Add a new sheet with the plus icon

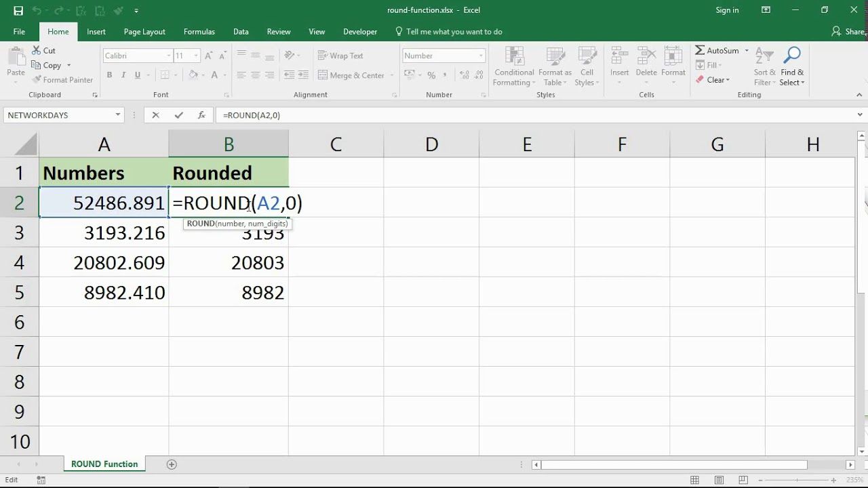click(x=172, y=464)
